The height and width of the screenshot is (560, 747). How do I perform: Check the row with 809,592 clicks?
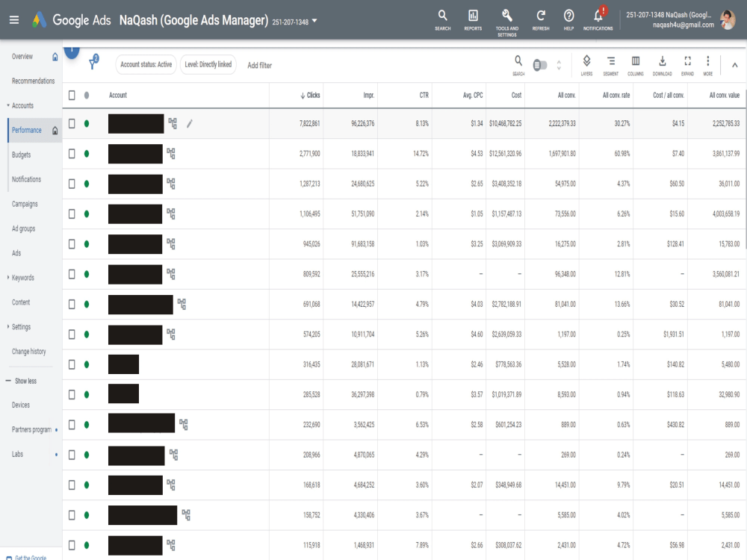pyautogui.click(x=72, y=274)
